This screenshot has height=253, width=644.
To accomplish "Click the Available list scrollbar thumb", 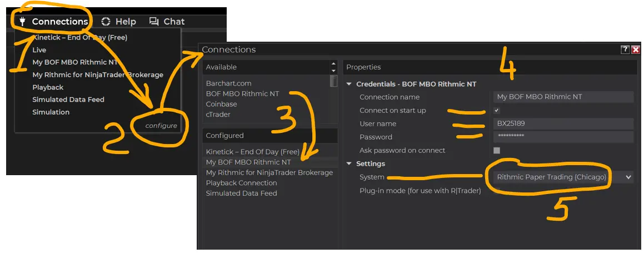I will pos(333,81).
